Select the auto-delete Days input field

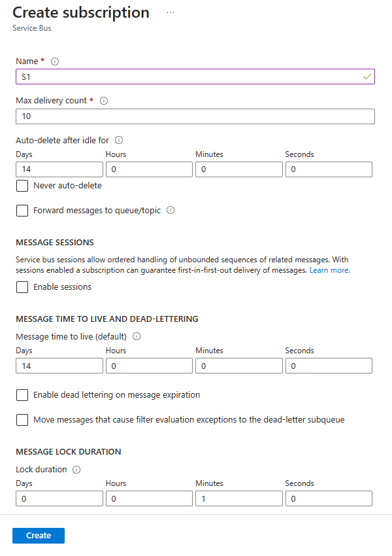coord(59,169)
